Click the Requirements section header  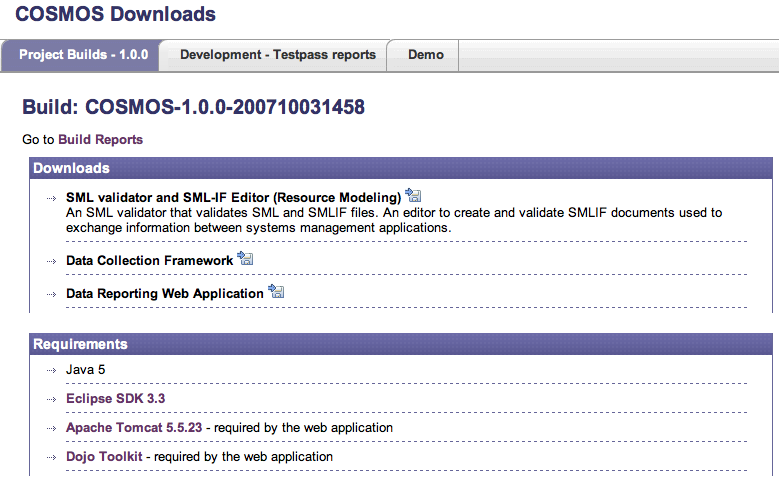(x=400, y=344)
